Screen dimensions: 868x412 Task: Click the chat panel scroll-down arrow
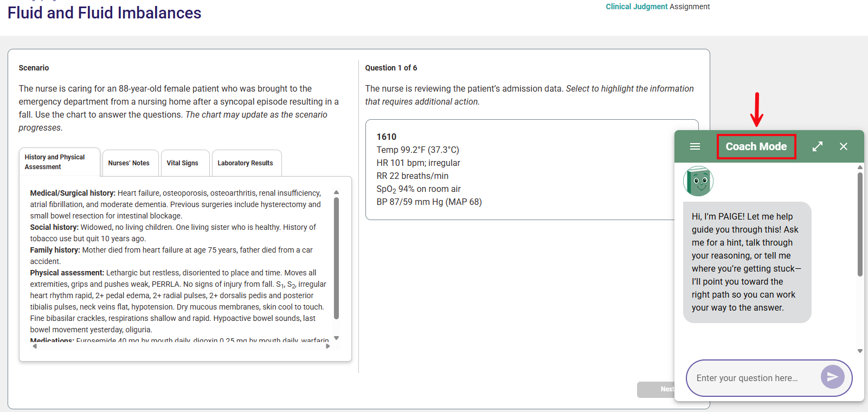(x=860, y=351)
